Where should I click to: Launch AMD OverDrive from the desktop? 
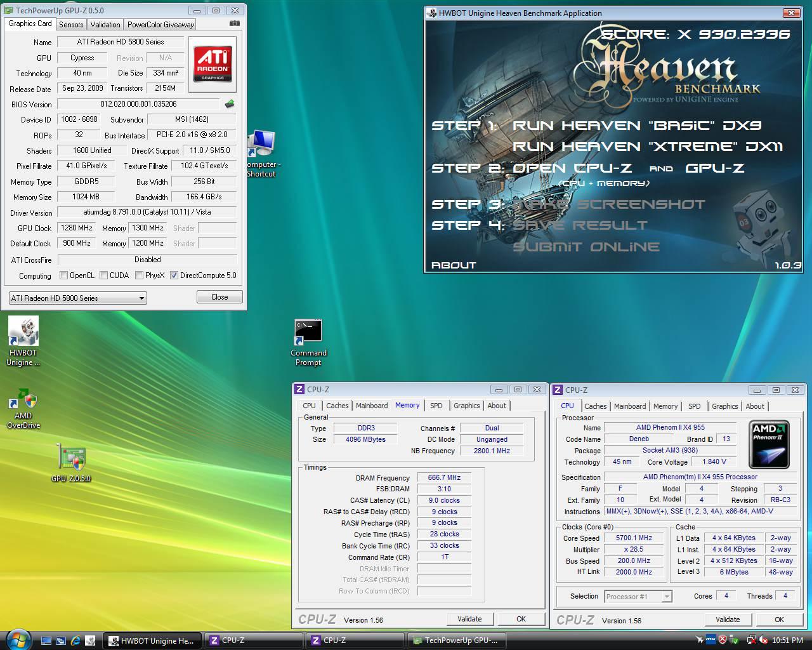click(23, 409)
